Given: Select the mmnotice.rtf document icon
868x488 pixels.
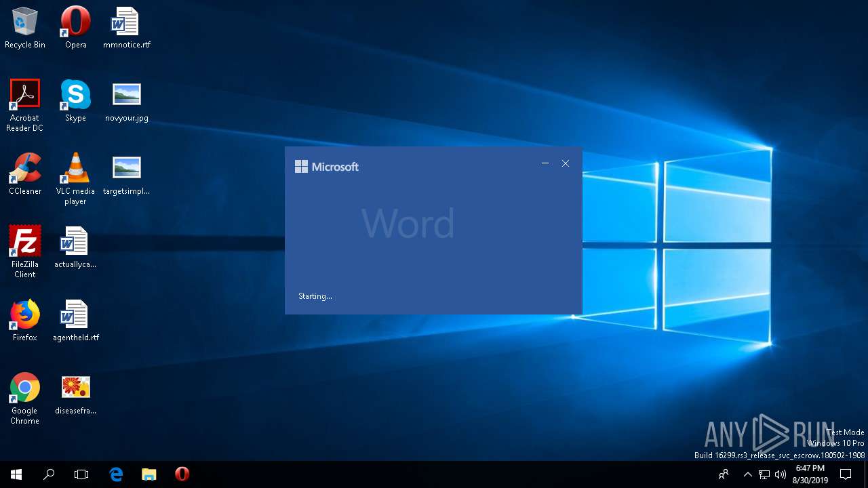Looking at the screenshot, I should point(126,28).
